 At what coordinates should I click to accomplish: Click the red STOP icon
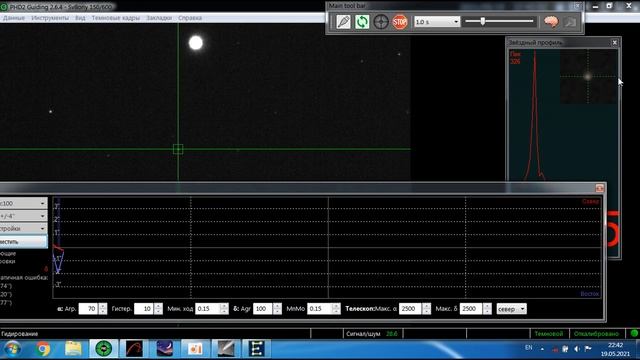tap(400, 22)
